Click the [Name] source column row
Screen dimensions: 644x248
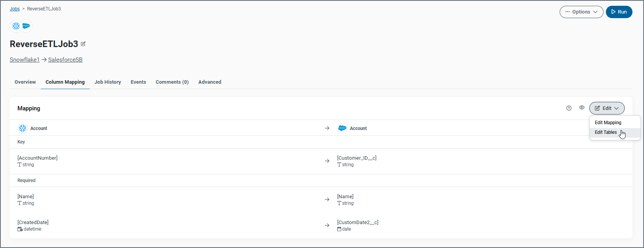(26, 197)
